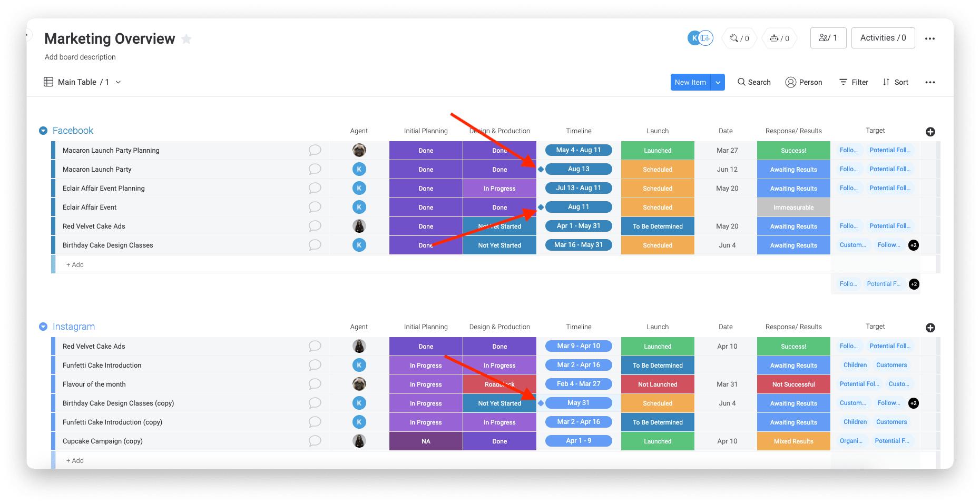Add a new column to the Instagram group
This screenshot has height=503, width=980.
pos(930,327)
